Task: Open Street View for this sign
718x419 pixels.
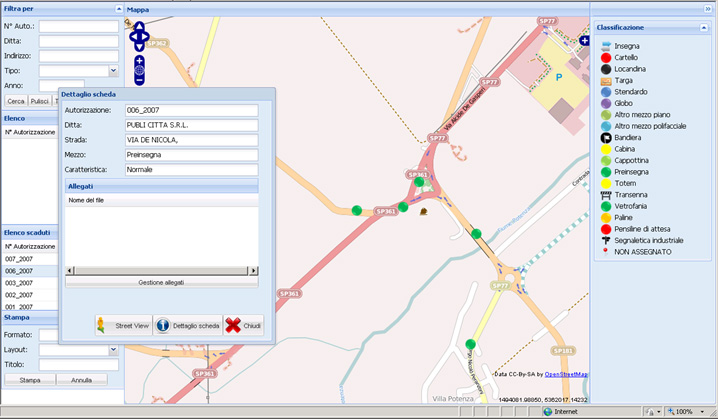Action: point(124,326)
